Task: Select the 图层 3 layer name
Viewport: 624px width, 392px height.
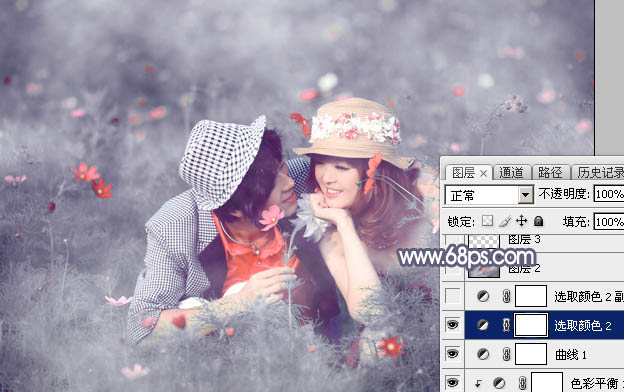Action: click(524, 240)
